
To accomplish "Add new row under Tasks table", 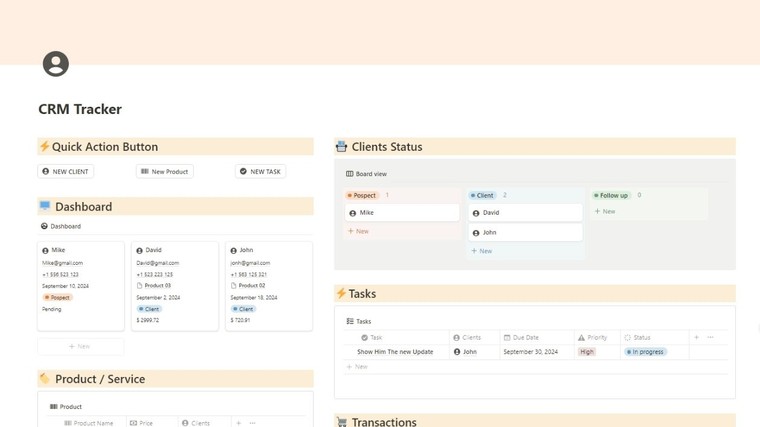I will pyautogui.click(x=357, y=367).
